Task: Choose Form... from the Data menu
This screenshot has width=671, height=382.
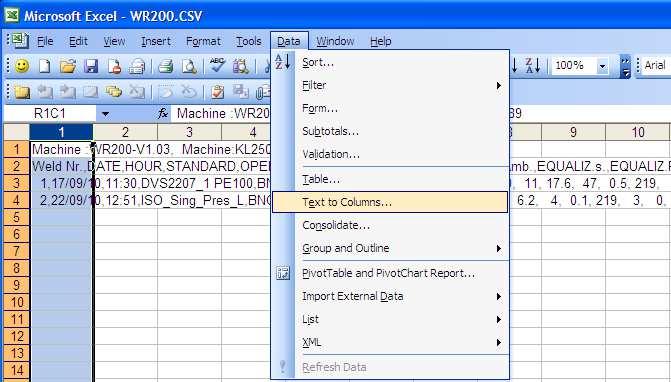Action: point(390,109)
